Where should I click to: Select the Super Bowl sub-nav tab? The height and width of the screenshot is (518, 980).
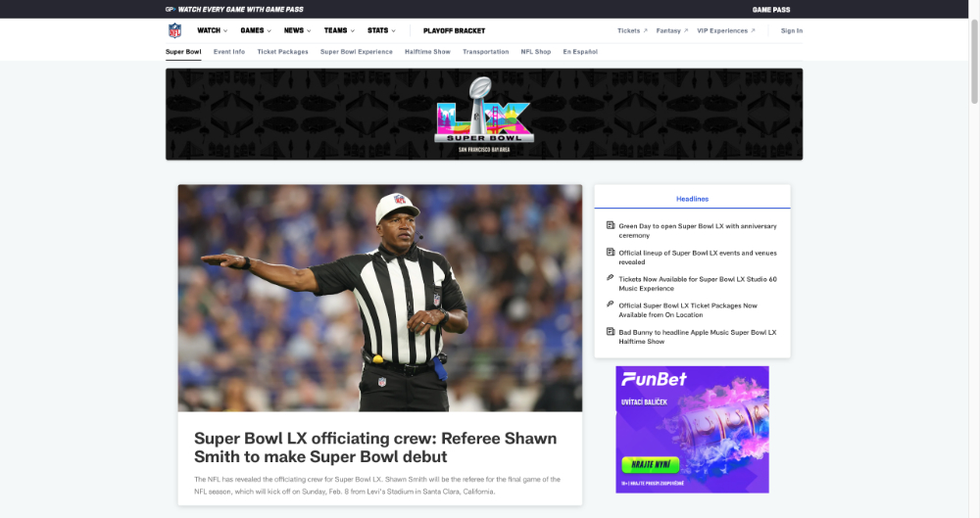[183, 52]
